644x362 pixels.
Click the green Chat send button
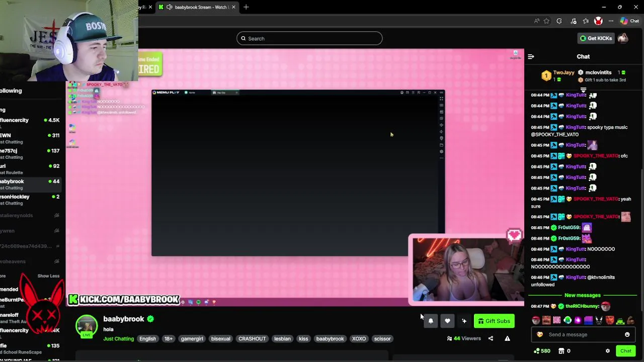tap(625, 351)
